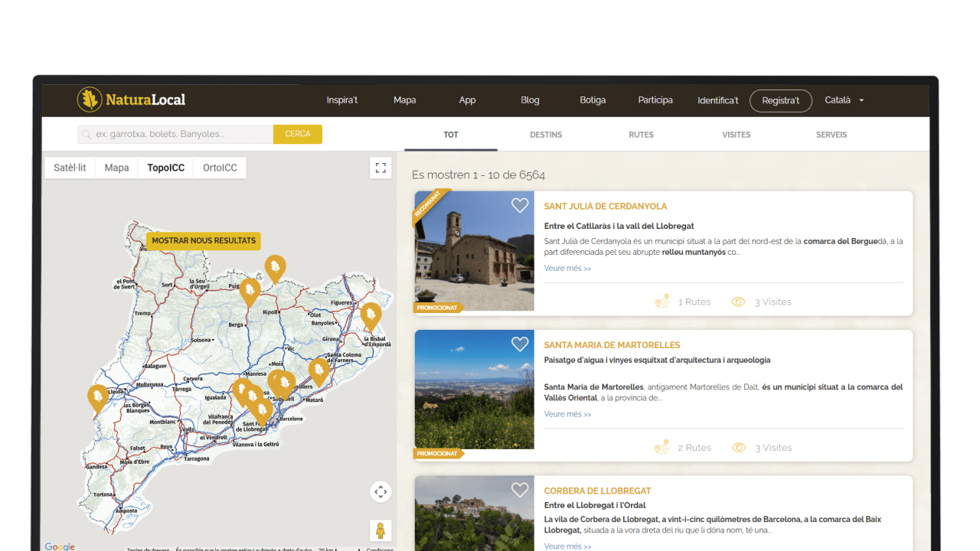This screenshot has height=551, width=980.
Task: Select the NaturaLocal leaf logo
Action: pos(90,99)
